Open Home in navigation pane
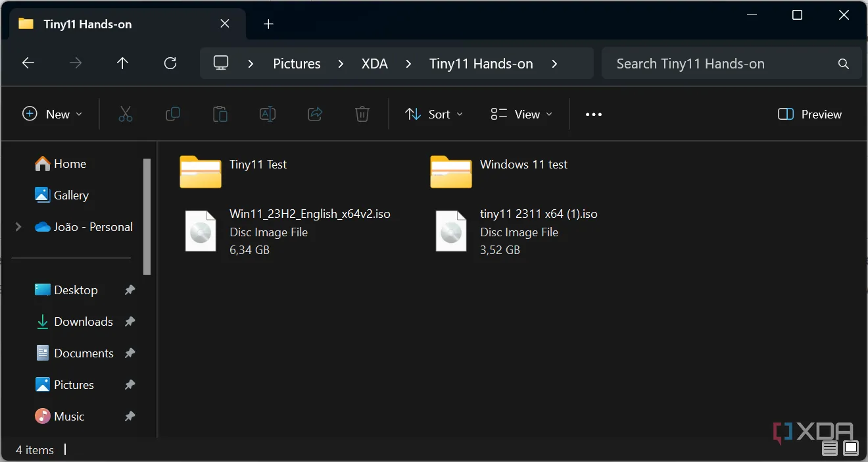 tap(60, 164)
